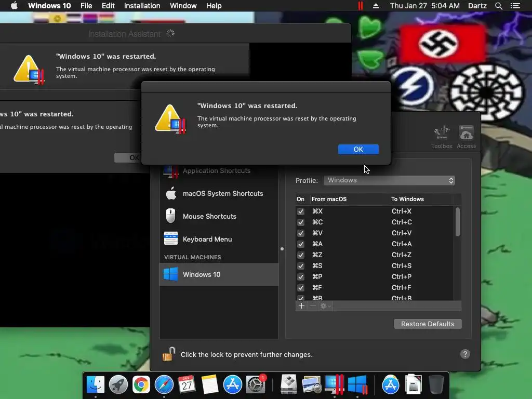Click the date and time in menu bar
The height and width of the screenshot is (399, 532).
coord(425,6)
